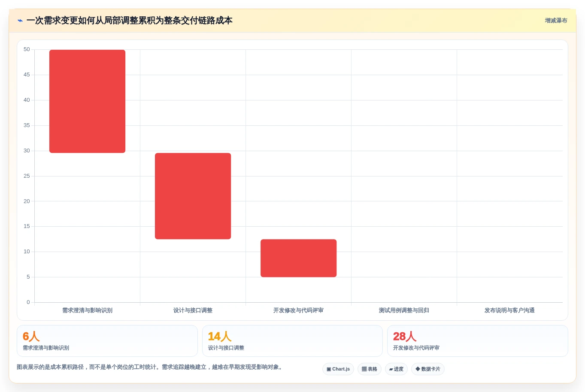Click the lightning icon beside the title
Viewport: 585px width, 392px height.
(x=20, y=21)
